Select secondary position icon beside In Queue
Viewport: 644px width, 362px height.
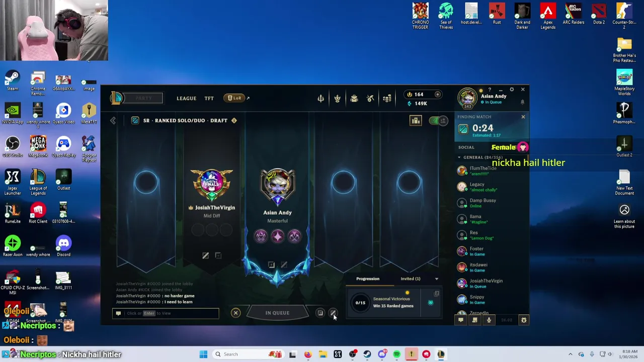333,313
